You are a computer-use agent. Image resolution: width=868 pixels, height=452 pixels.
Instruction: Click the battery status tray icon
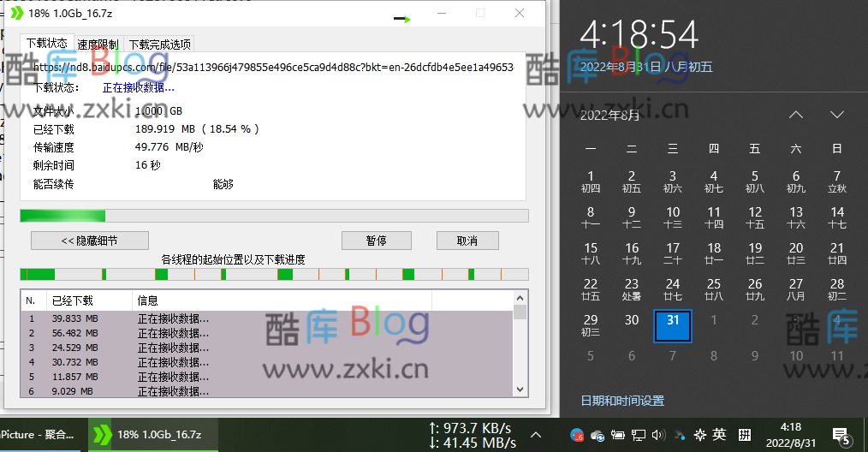tap(617, 435)
